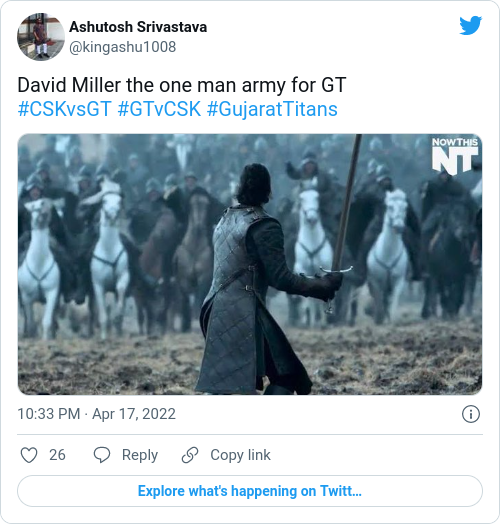Open the #CSKvsGT hashtag
The width and height of the screenshot is (500, 524).
click(65, 109)
